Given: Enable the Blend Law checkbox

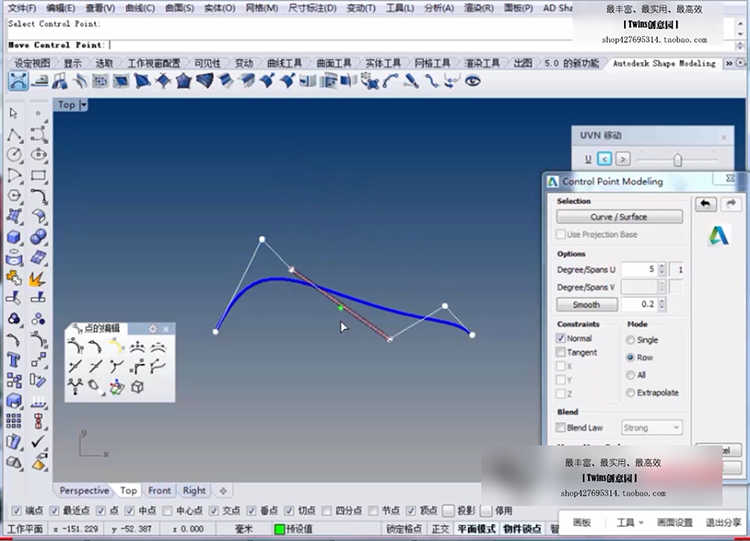Looking at the screenshot, I should tap(561, 427).
